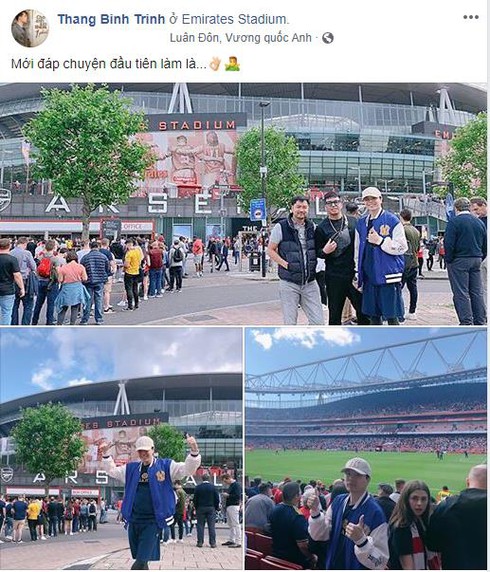Click the man wearing sunglasses in group photo
490x572 pixels.
click(x=338, y=257)
